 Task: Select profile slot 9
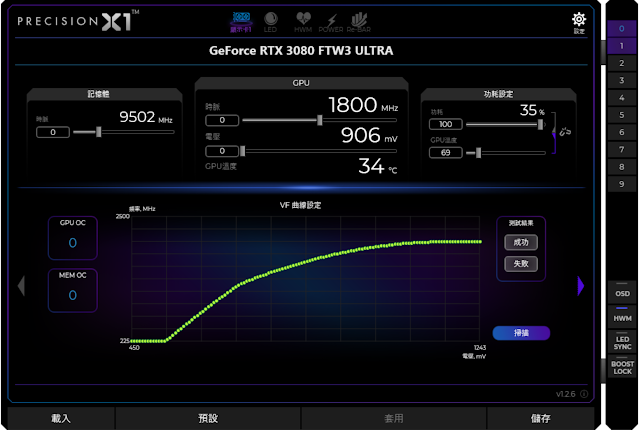click(x=621, y=184)
